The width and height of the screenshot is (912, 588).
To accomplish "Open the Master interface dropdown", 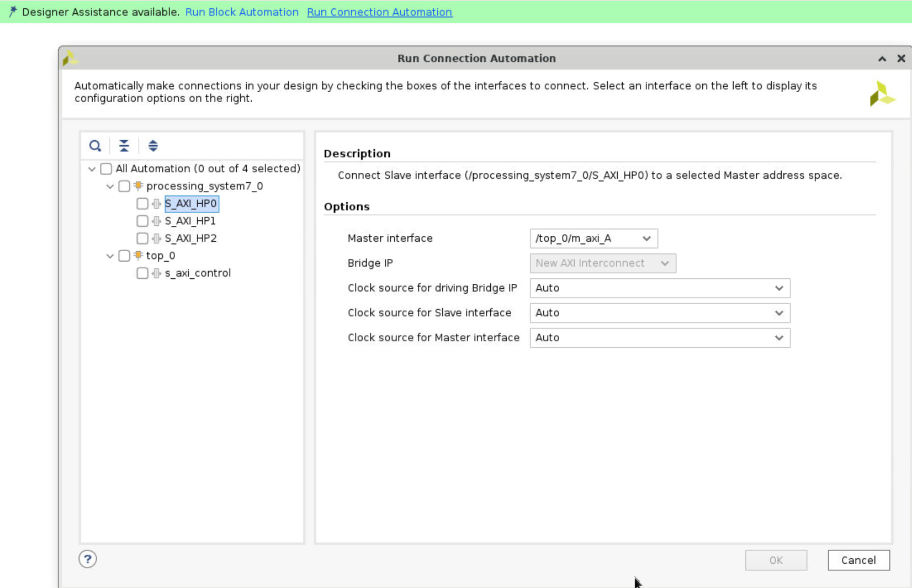I will [x=593, y=239].
